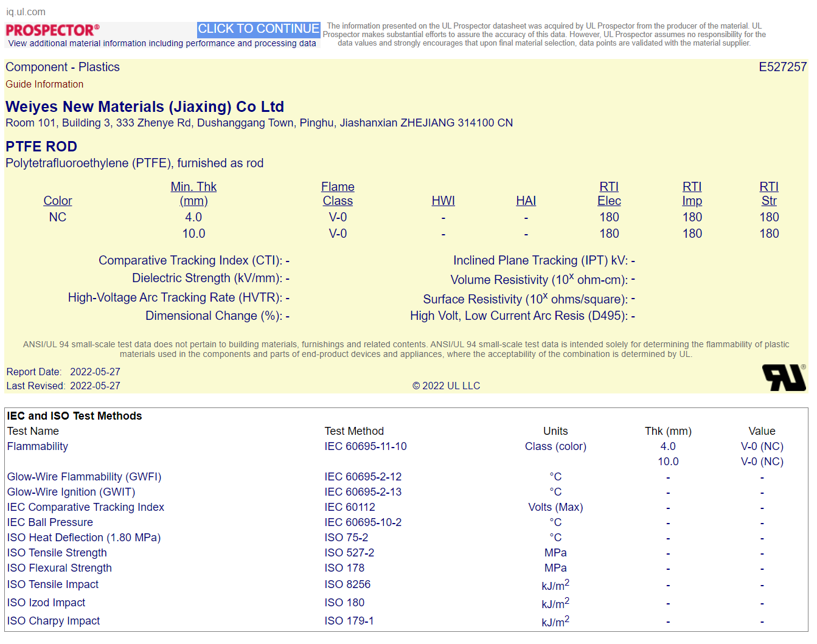Image resolution: width=817 pixels, height=644 pixels.
Task: Click Report Date 2022-05-27 value
Action: click(95, 372)
